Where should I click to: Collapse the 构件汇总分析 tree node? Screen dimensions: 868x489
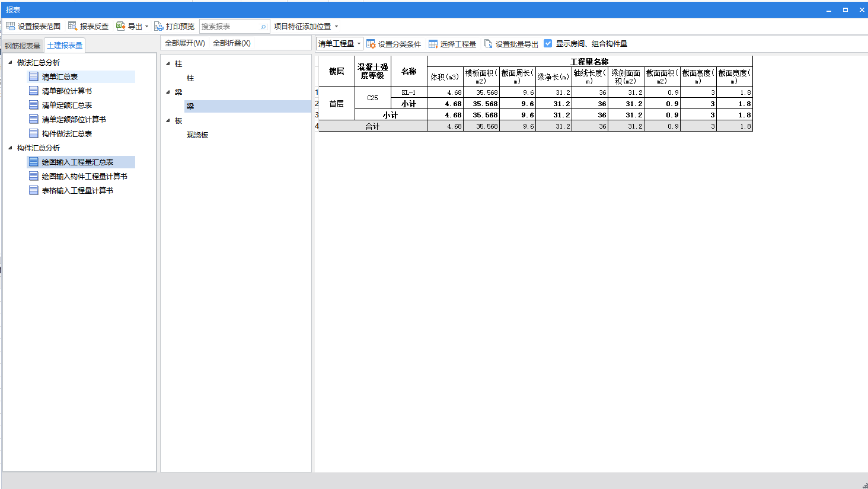click(10, 148)
